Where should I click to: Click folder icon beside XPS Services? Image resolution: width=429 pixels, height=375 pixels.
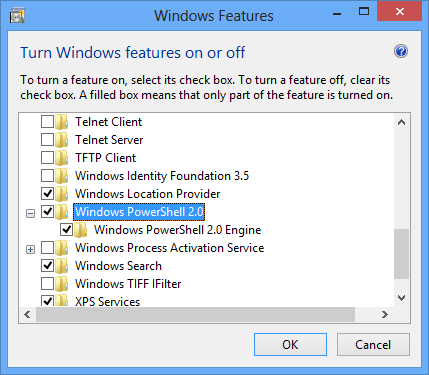click(62, 301)
